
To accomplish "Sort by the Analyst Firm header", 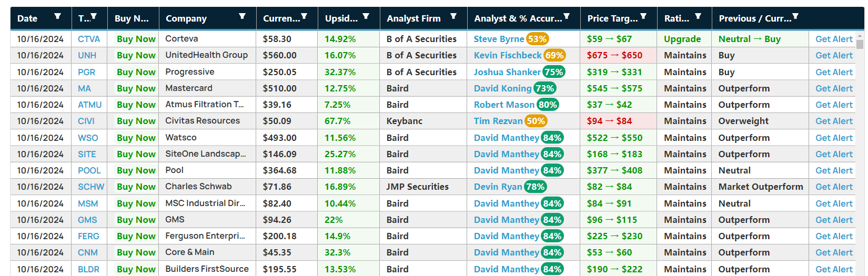I will [x=413, y=18].
